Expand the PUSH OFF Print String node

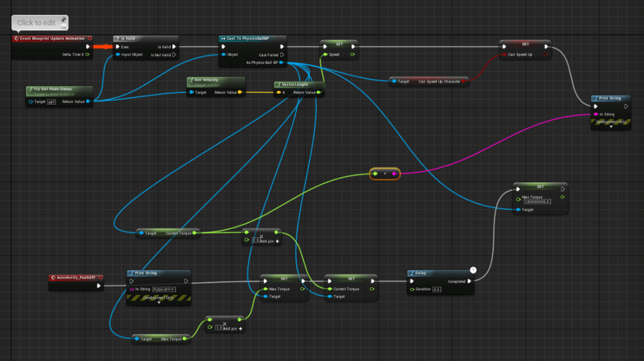(158, 302)
